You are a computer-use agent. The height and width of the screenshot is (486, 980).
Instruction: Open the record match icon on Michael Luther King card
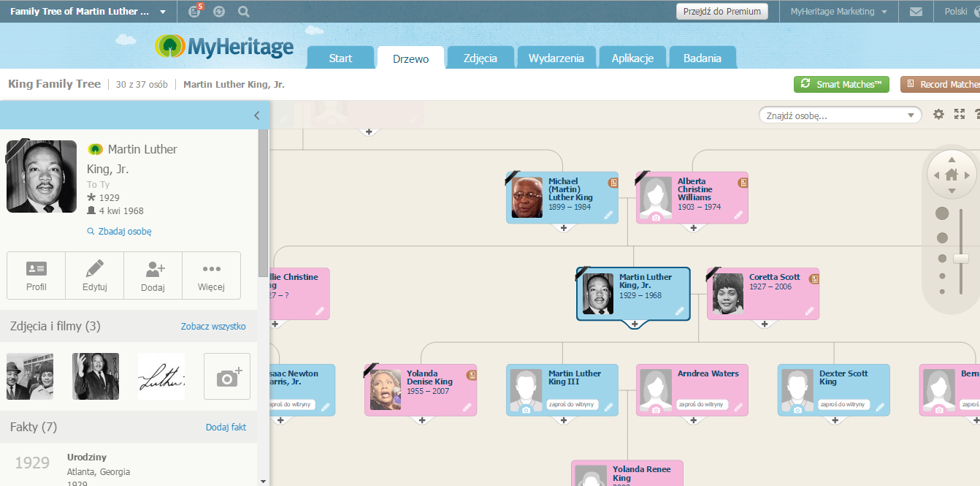(x=613, y=183)
